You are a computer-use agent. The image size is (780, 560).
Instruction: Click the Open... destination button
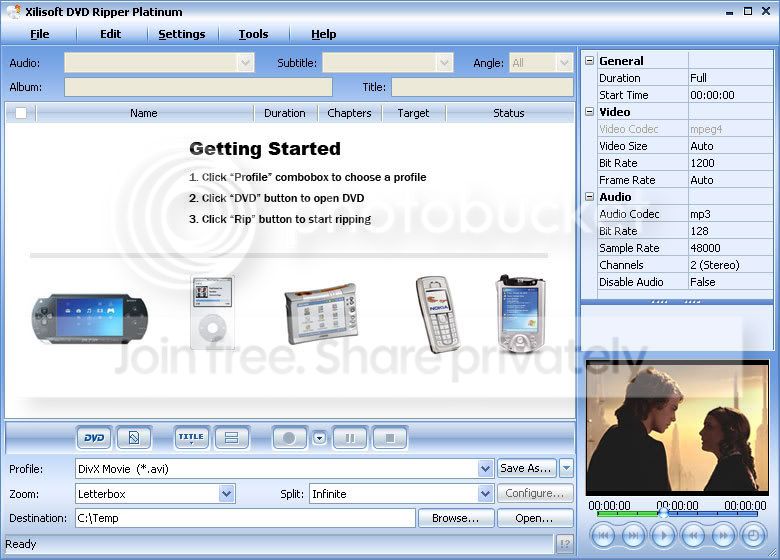535,518
